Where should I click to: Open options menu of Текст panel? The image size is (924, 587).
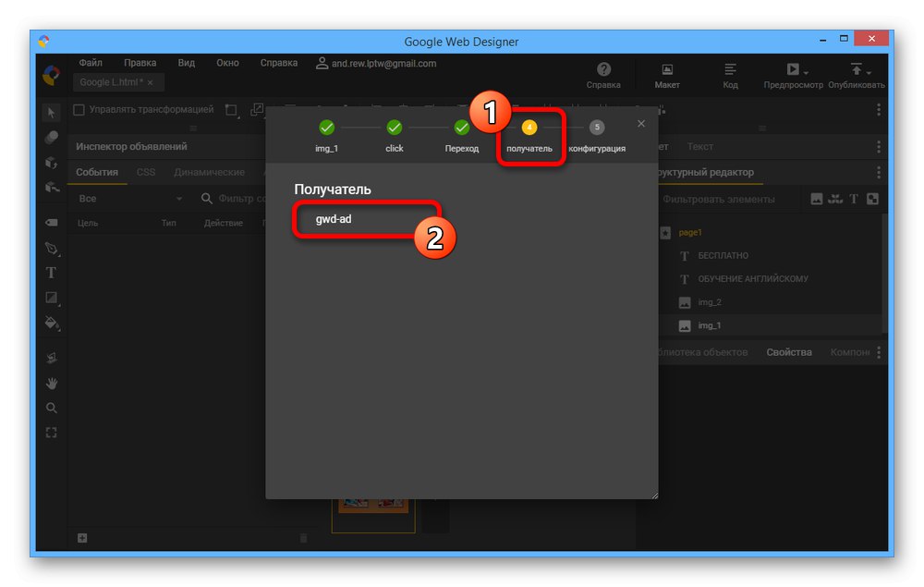(x=879, y=146)
